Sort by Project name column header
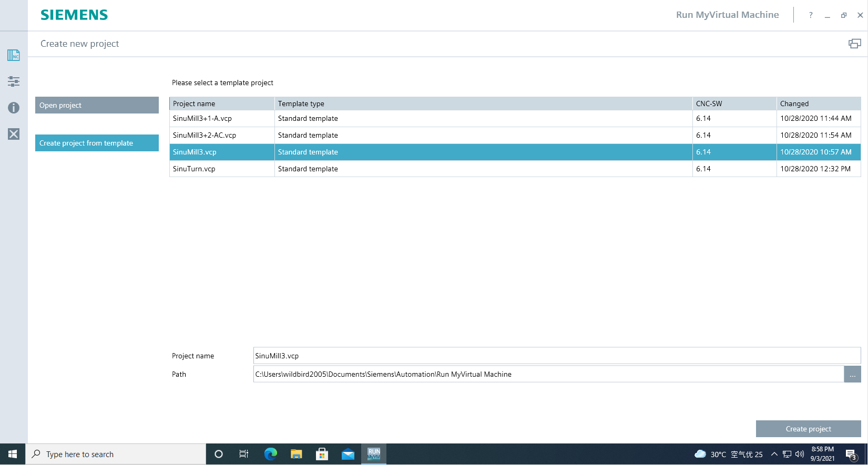The width and height of the screenshot is (868, 465). (222, 104)
